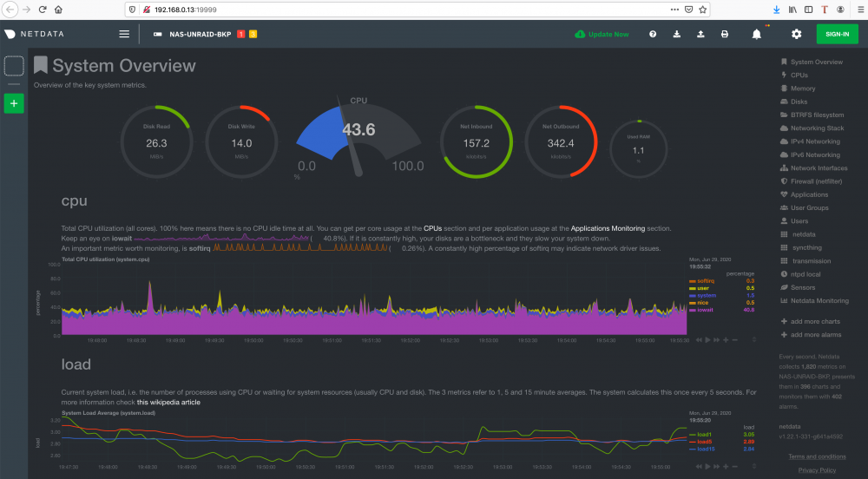Open the page actions three-dot menu
868x479 pixels.
674,10
